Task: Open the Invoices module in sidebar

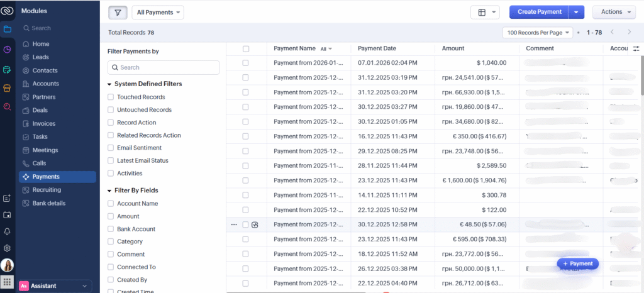Action: pos(43,124)
